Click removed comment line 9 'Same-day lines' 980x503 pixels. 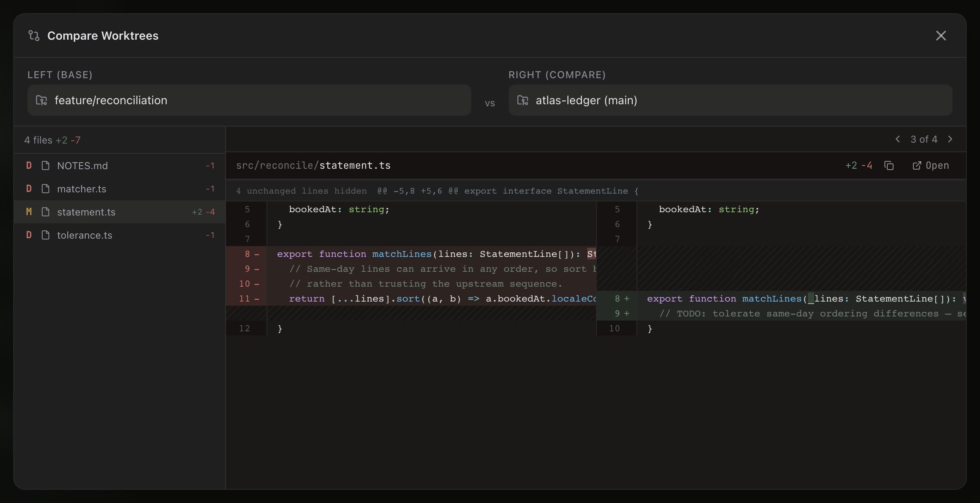pos(411,269)
